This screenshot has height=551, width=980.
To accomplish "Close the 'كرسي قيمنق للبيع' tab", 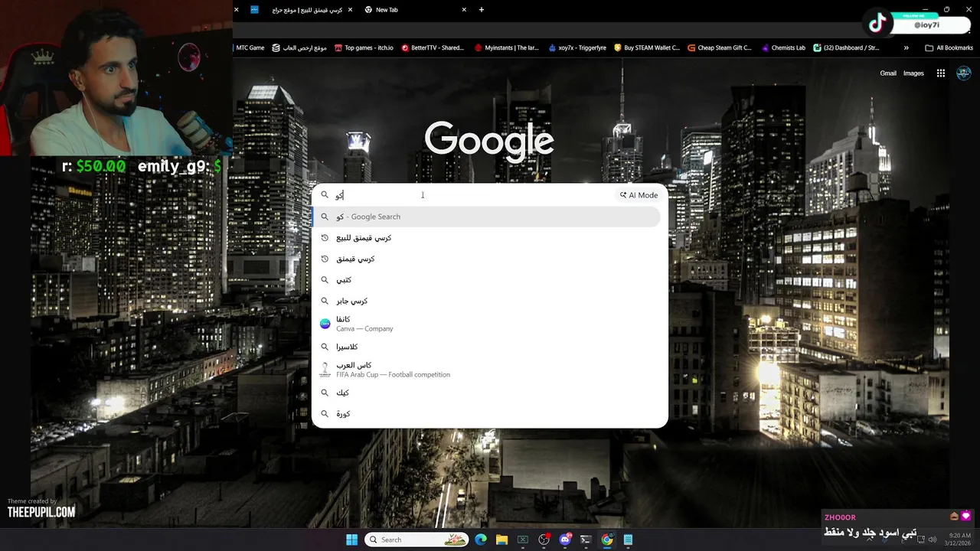I will click(350, 10).
